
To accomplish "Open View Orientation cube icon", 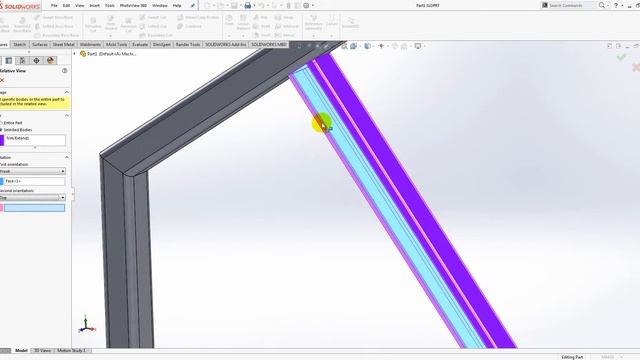I will [353, 46].
